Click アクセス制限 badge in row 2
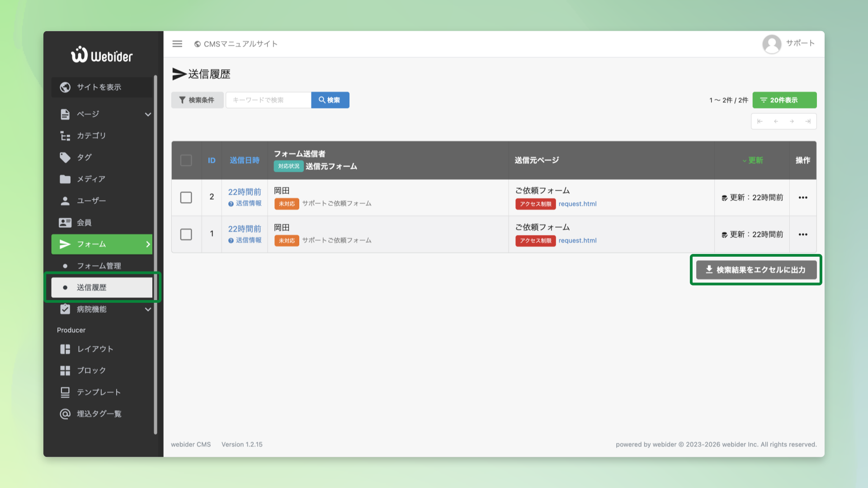 pyautogui.click(x=536, y=204)
